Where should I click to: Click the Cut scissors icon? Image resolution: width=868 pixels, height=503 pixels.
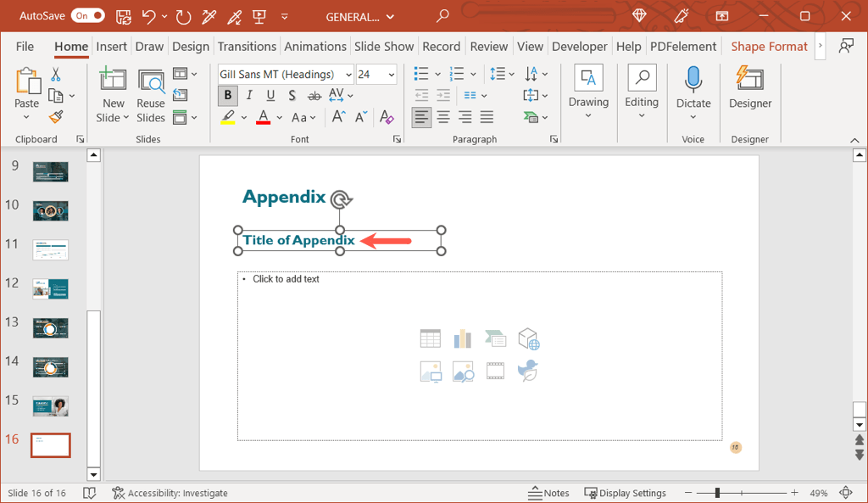(56, 75)
